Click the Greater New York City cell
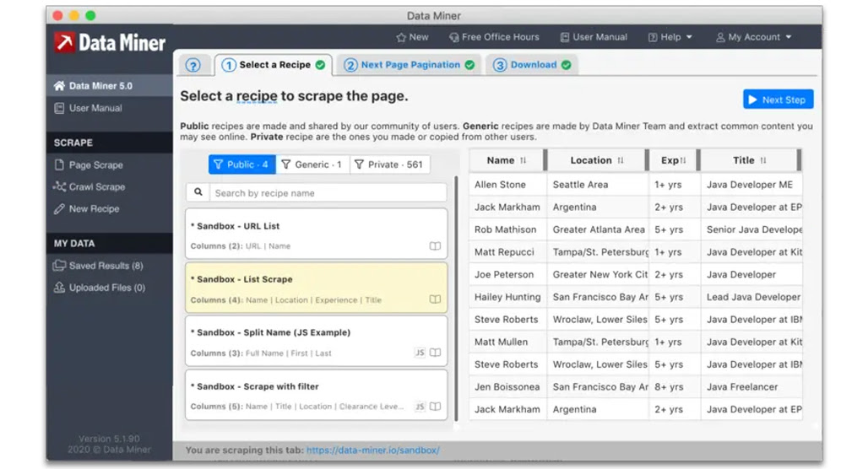868x469 pixels. (x=598, y=274)
